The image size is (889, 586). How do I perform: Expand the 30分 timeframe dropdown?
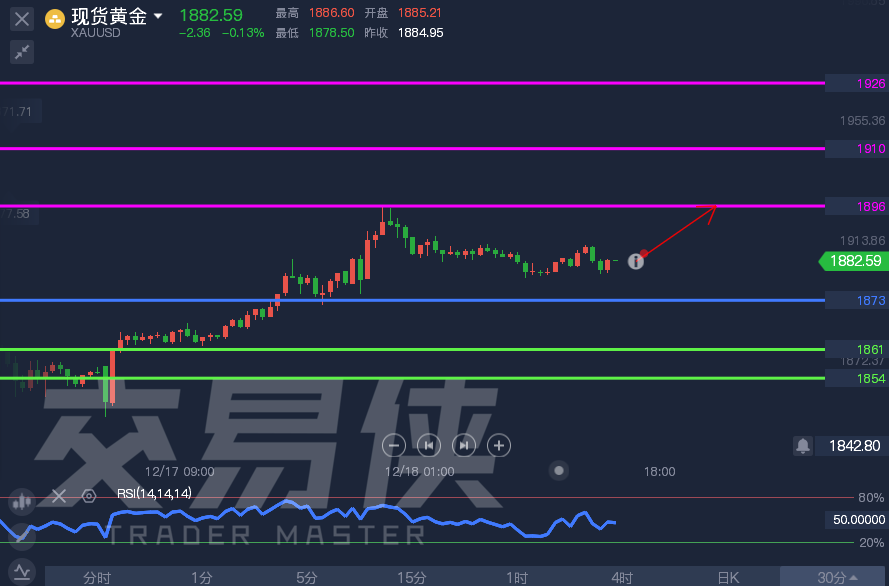834,576
